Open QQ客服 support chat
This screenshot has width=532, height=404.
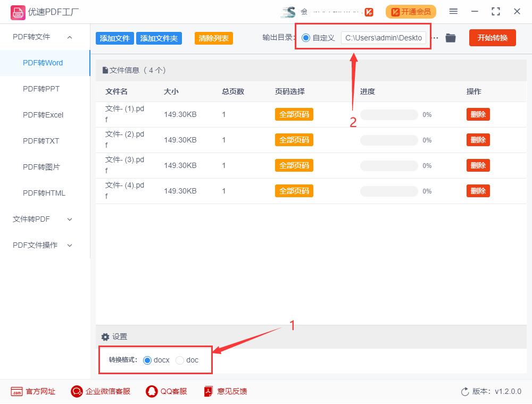(152, 391)
